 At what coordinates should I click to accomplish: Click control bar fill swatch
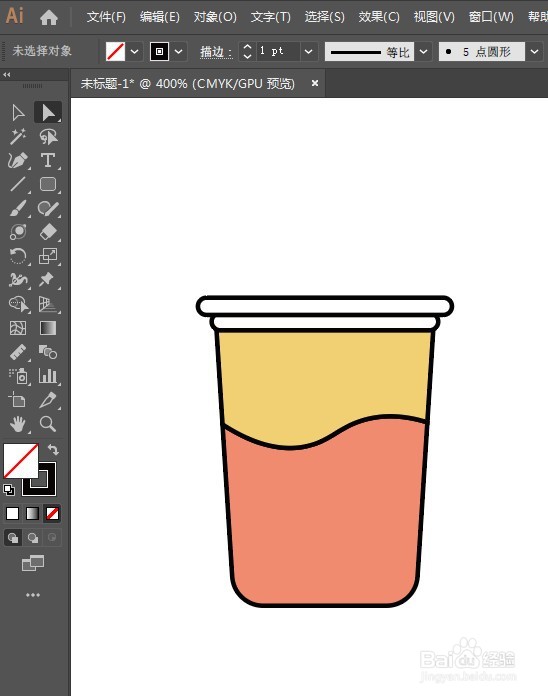click(x=115, y=51)
